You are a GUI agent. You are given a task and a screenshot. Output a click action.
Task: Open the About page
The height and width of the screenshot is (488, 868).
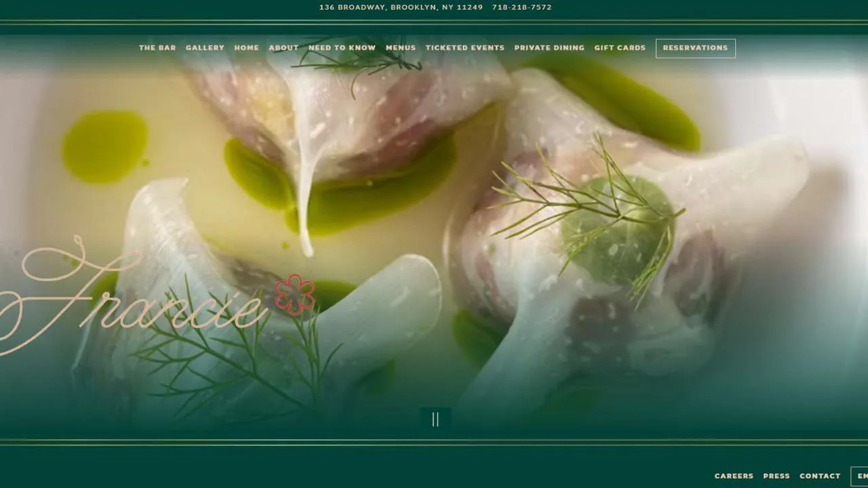[283, 48]
